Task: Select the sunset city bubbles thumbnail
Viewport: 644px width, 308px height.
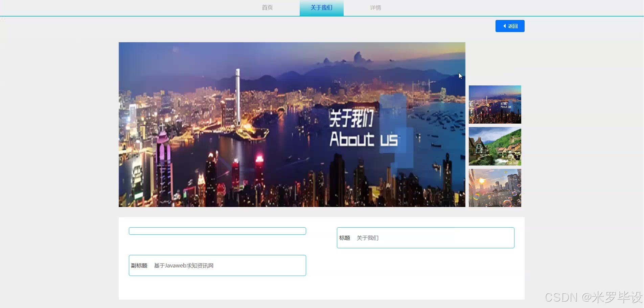Action: pyautogui.click(x=495, y=188)
